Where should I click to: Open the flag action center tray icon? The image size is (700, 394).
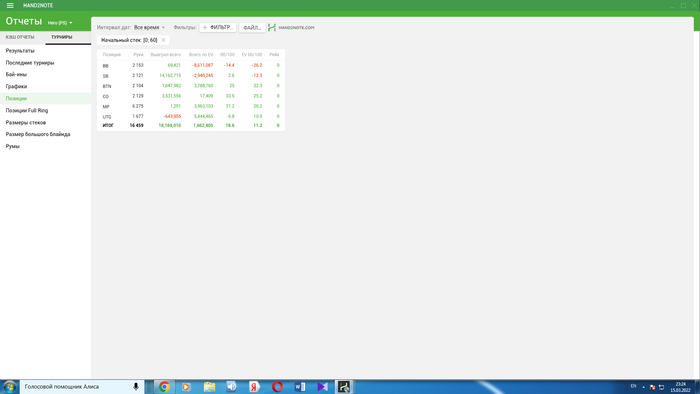[x=652, y=387]
